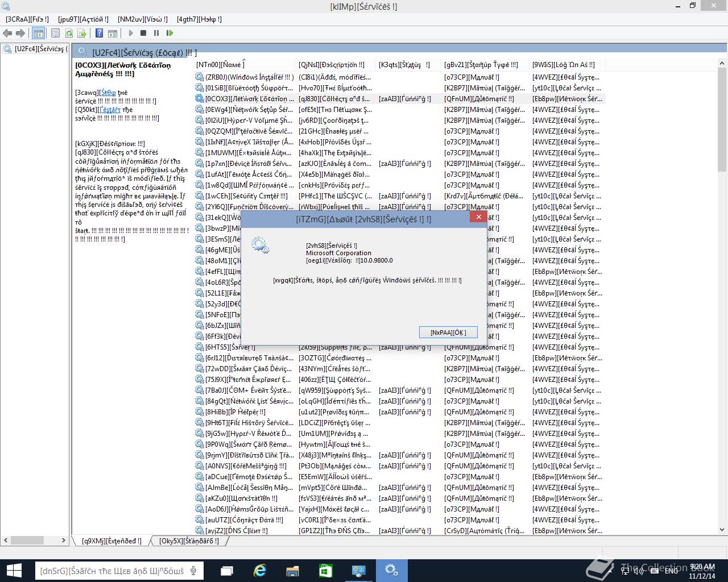This screenshot has width=728, height=582.
Task: Open the File menu
Action: [x=27, y=19]
